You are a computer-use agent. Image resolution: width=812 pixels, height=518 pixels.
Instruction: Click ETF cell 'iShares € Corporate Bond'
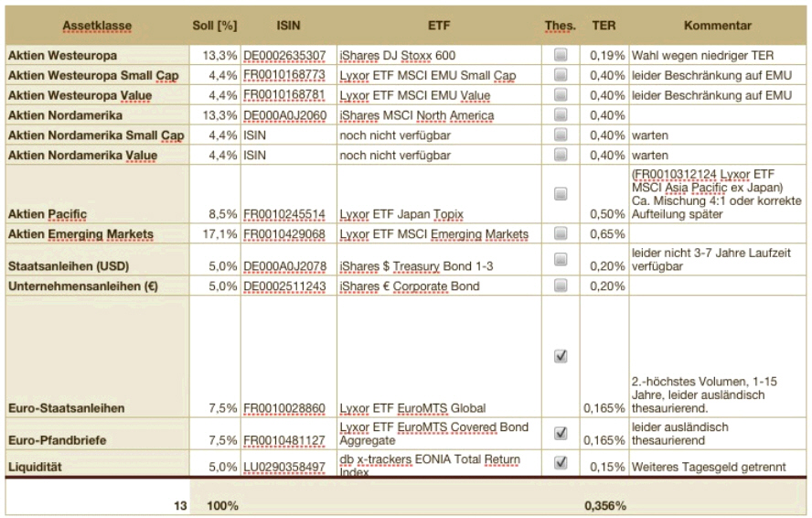(x=439, y=286)
